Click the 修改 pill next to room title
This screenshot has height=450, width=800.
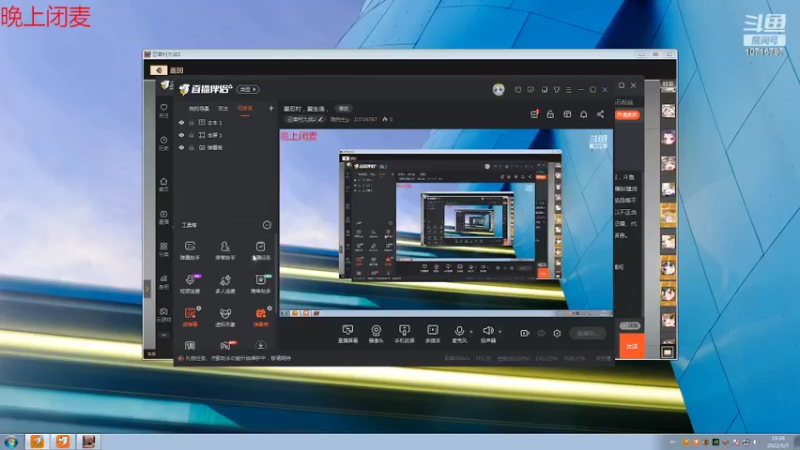[x=344, y=109]
